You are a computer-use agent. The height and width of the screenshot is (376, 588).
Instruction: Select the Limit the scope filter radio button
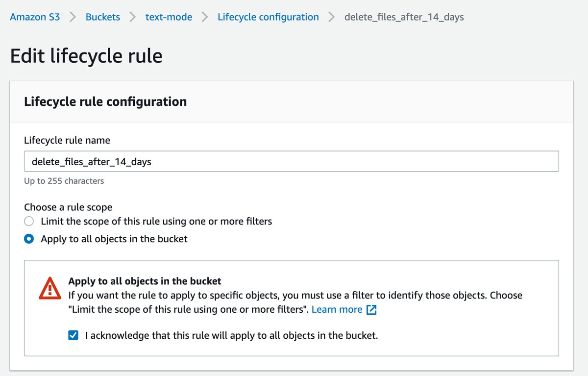28,221
